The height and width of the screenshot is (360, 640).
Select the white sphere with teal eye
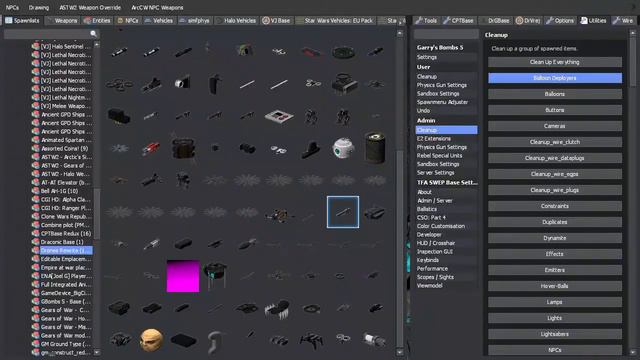tap(343, 148)
